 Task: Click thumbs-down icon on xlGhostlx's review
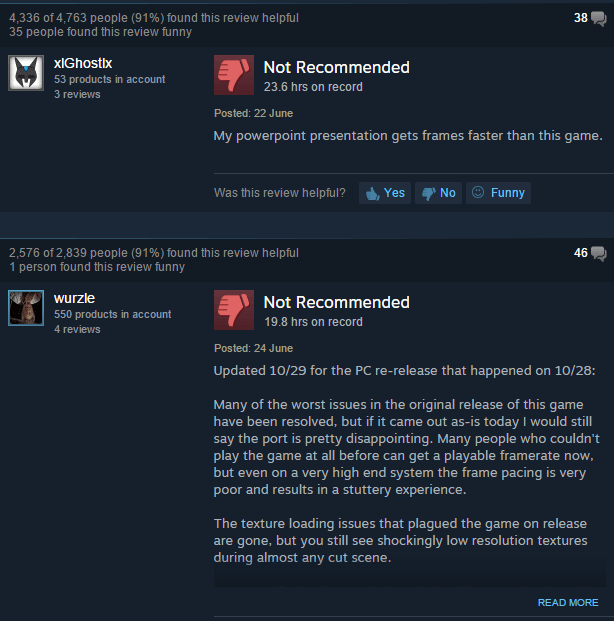coord(234,75)
